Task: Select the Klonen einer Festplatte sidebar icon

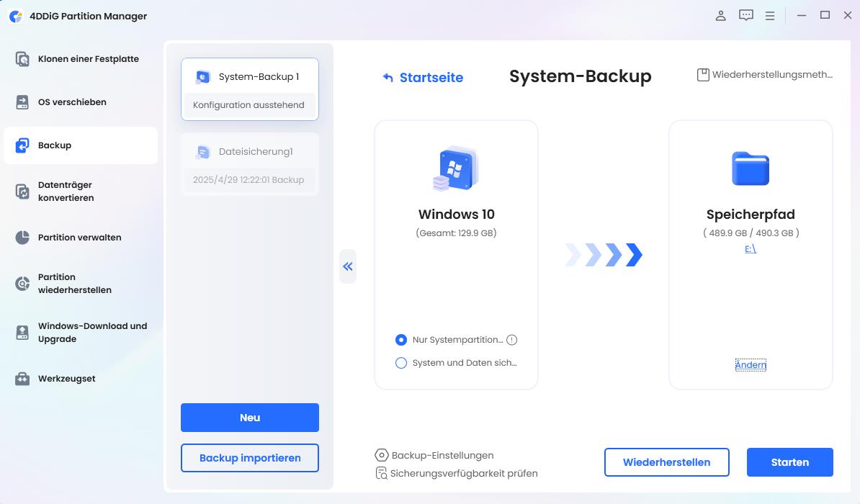Action: pyautogui.click(x=22, y=59)
